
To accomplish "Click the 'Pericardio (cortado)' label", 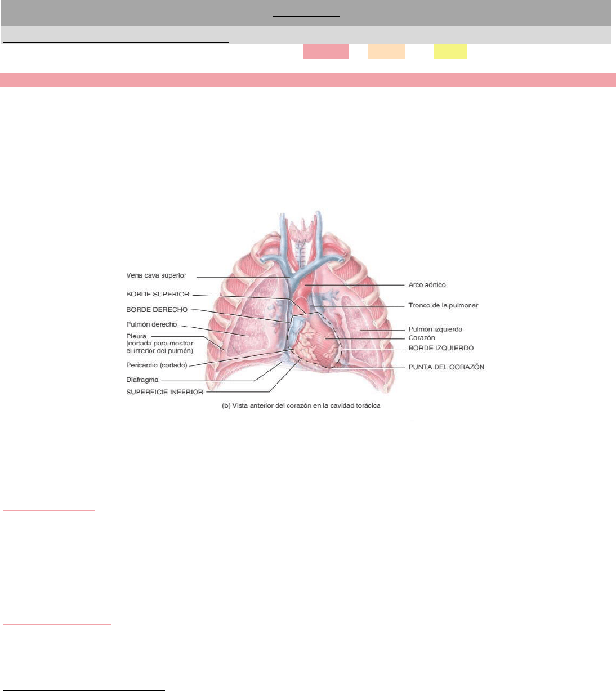I will tap(157, 365).
